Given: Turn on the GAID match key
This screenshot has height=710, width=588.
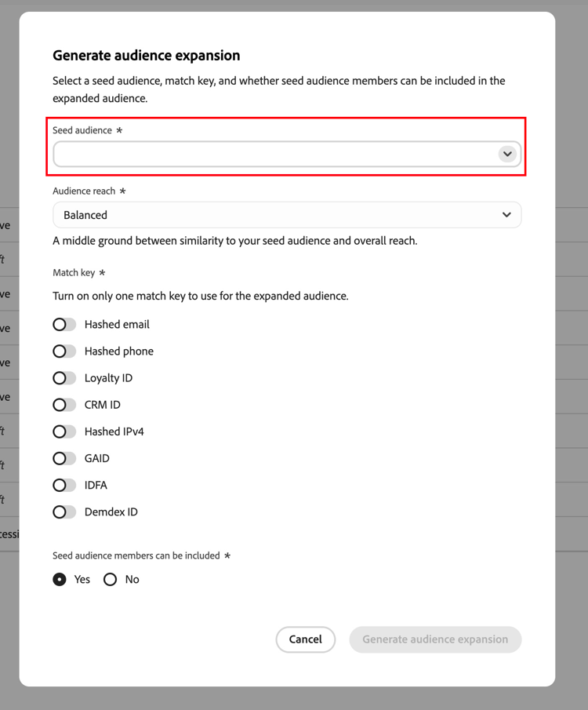Looking at the screenshot, I should click(x=64, y=458).
